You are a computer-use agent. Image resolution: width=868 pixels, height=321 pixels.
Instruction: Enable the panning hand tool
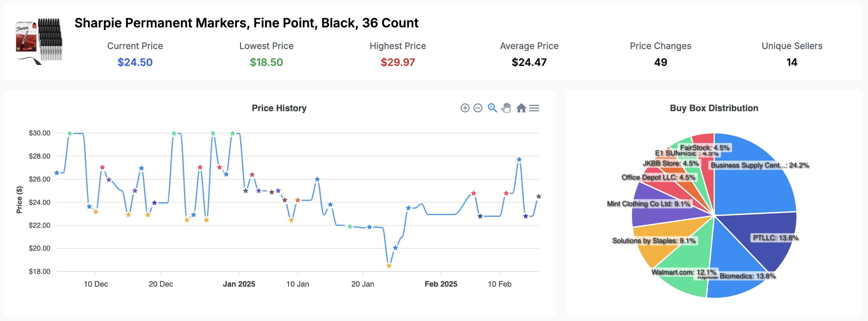(x=506, y=108)
